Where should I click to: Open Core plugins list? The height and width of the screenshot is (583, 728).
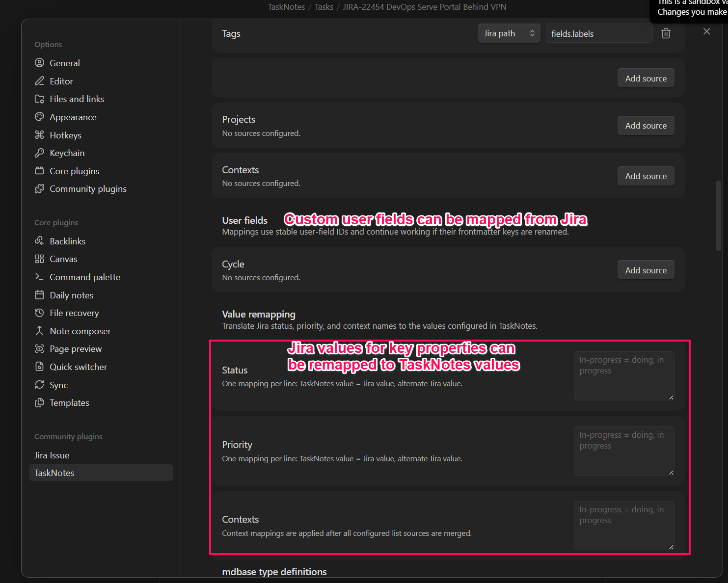(101, 171)
